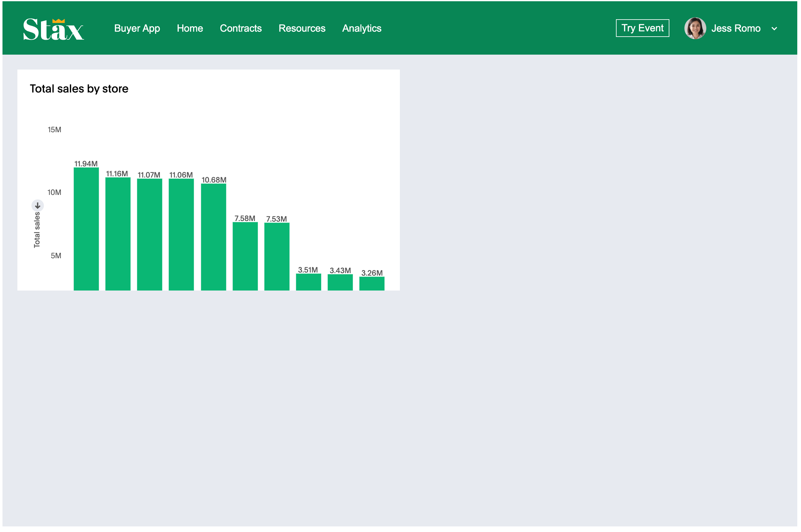The image size is (801, 532).
Task: Click the Total sales axis label
Action: (37, 230)
